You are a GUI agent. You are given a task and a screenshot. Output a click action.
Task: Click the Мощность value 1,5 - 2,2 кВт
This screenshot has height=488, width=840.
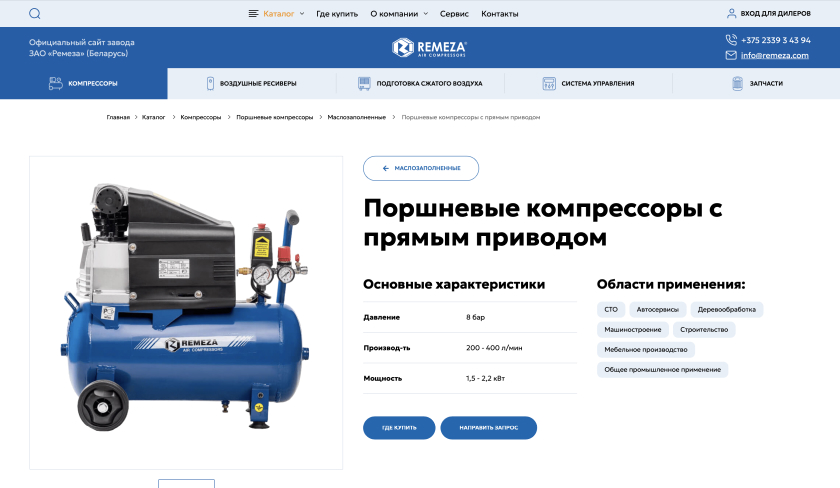(x=485, y=378)
